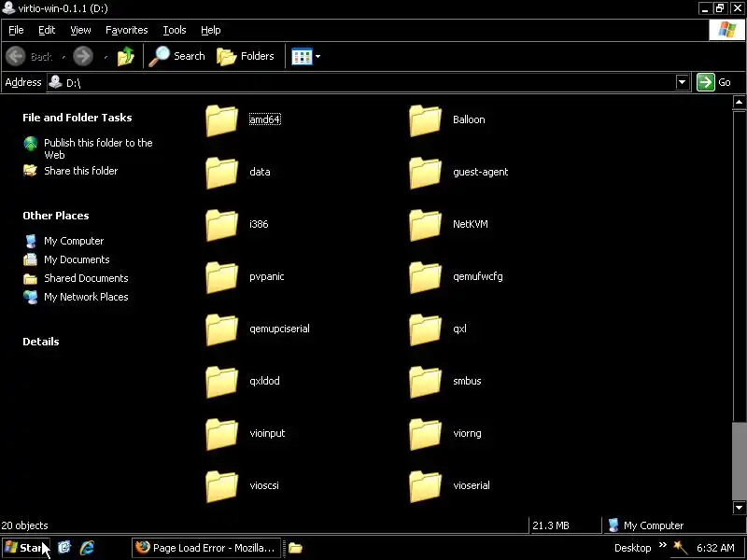Open Forward history dropdown arrow
Image resolution: width=747 pixels, height=560 pixels.
(106, 57)
